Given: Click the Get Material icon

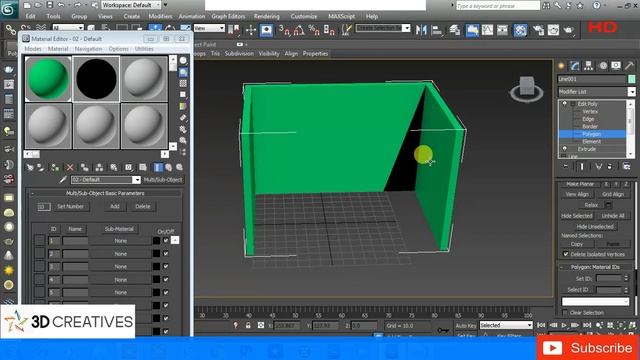Looking at the screenshot, I should pos(30,167).
